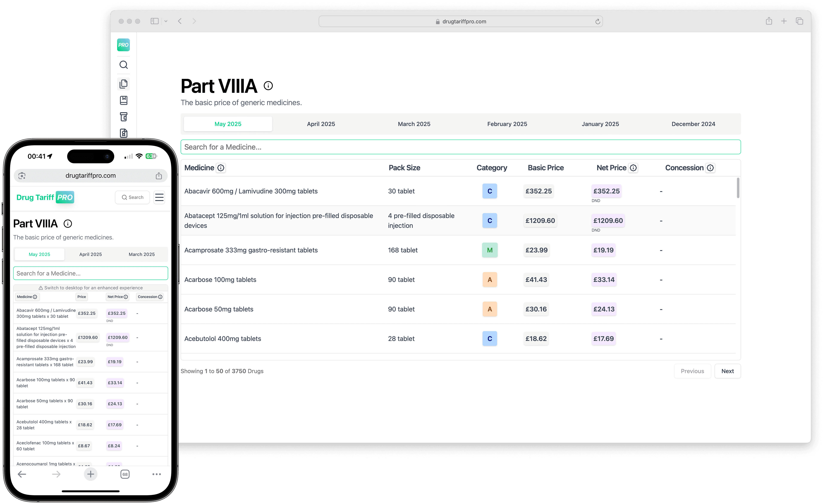Select the December 2024 tab
The image size is (825, 504).
click(x=693, y=124)
